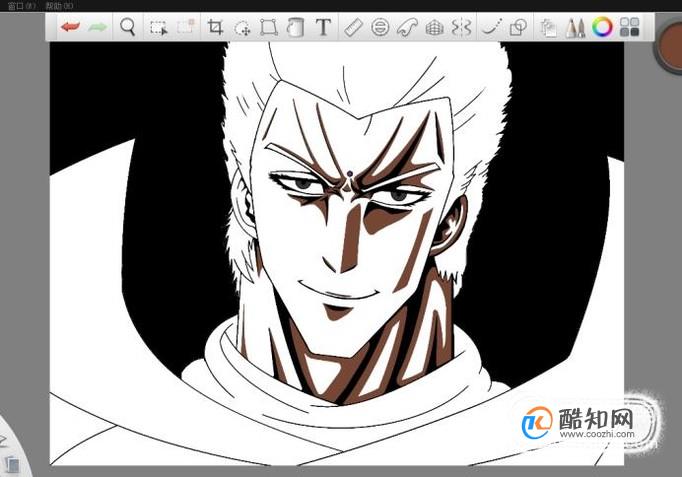Open the 窗口 (Window) menu
The height and width of the screenshot is (477, 682).
[x=21, y=6]
